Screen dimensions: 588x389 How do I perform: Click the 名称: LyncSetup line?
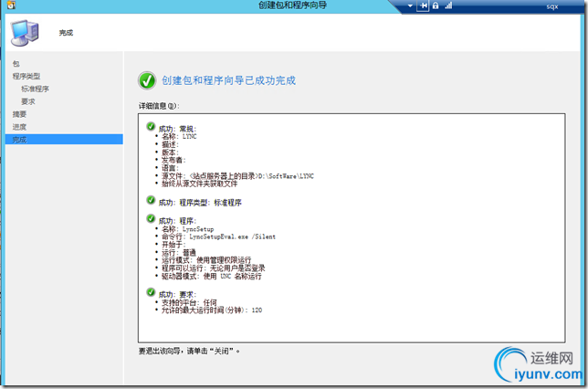(187, 229)
